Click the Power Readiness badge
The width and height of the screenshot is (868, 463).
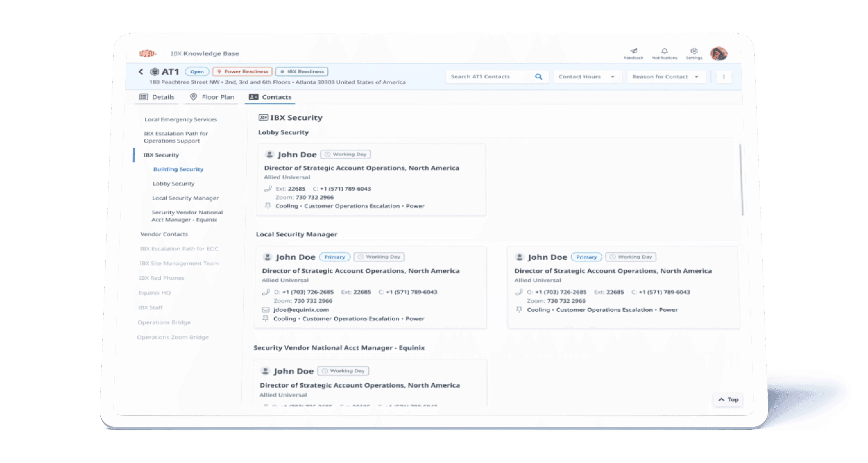tap(242, 71)
